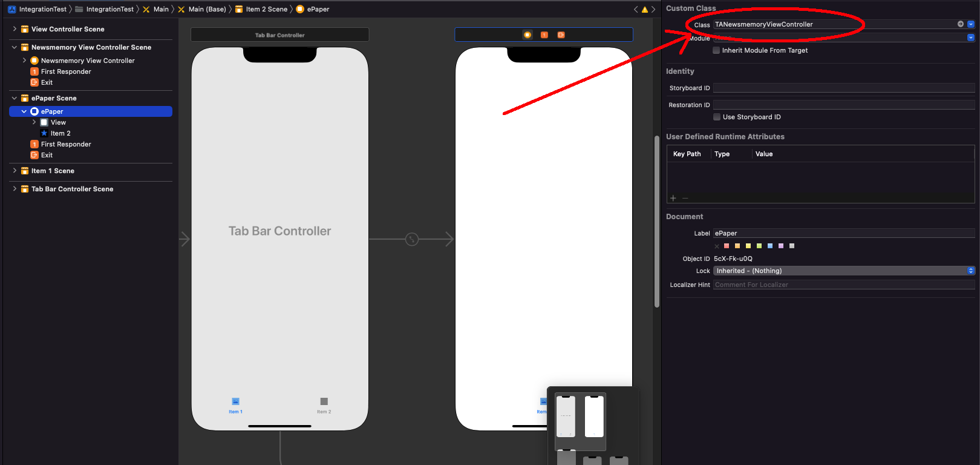Screen dimensions: 980x465
Task: Click the Storyboard ID text field
Action: pos(843,88)
